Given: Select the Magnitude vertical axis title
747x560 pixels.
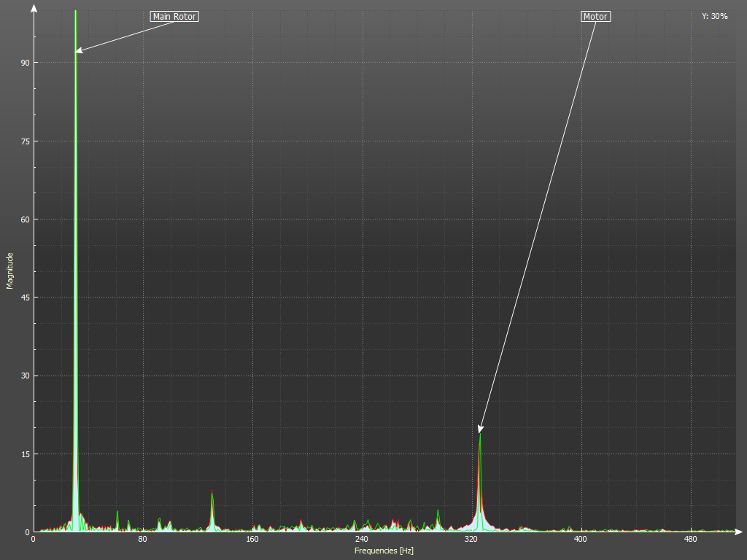Looking at the screenshot, I should click(10, 271).
